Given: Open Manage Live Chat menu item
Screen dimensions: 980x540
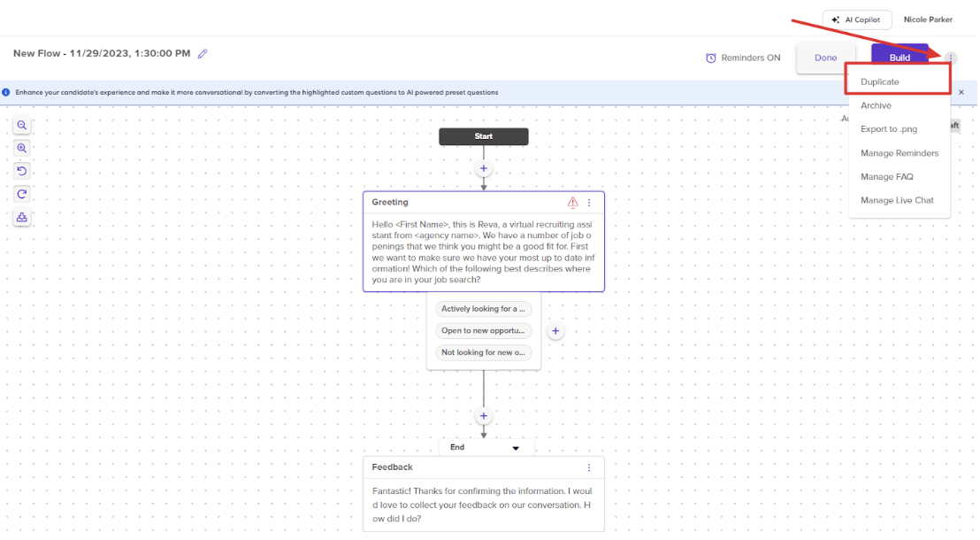Looking at the screenshot, I should (898, 200).
